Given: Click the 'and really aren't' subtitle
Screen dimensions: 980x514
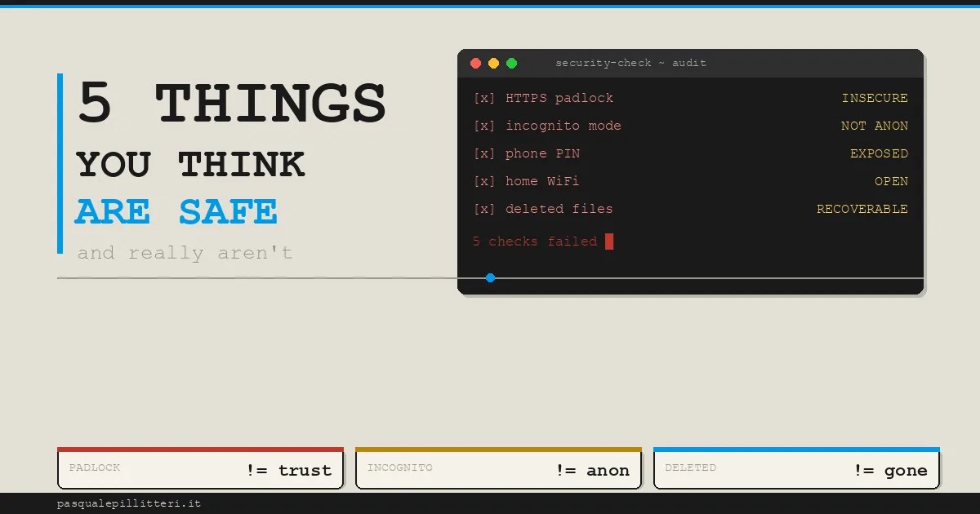Looking at the screenshot, I should pos(185,253).
